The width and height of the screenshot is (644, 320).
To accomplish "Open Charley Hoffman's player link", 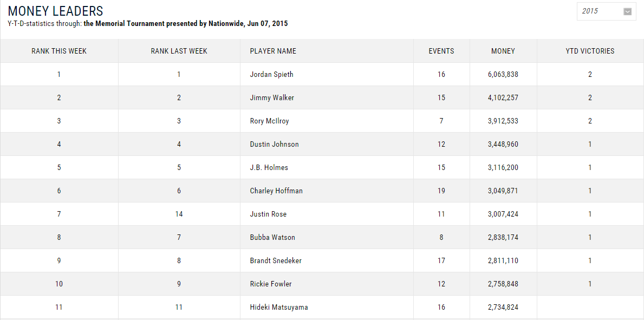I will pyautogui.click(x=276, y=191).
